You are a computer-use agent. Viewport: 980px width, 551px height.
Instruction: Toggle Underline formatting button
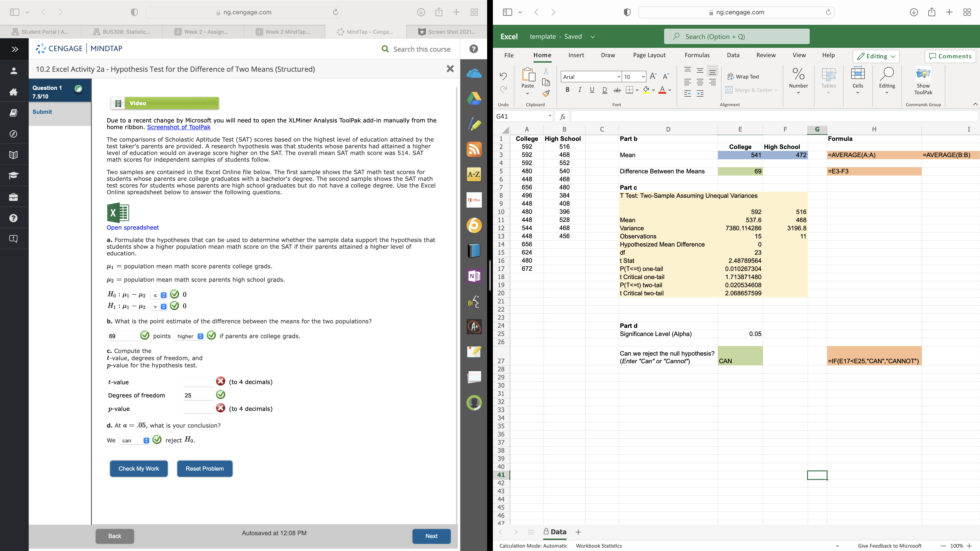(592, 90)
